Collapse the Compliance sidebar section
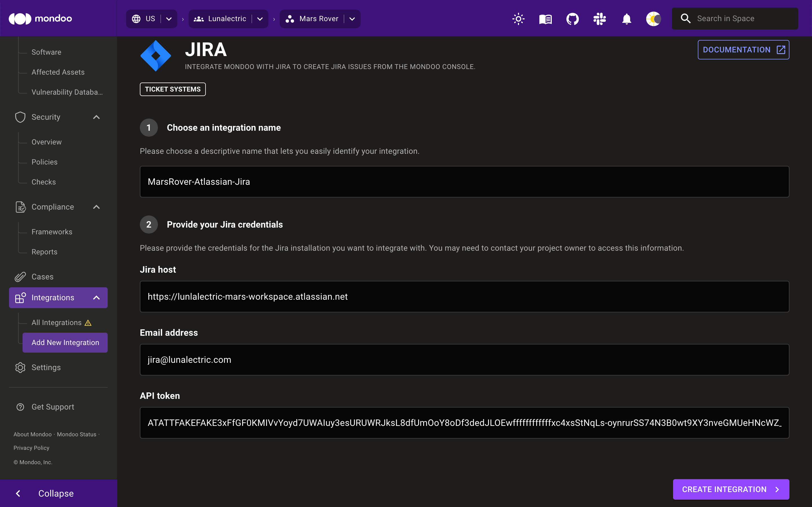This screenshot has width=812, height=507. tap(96, 207)
